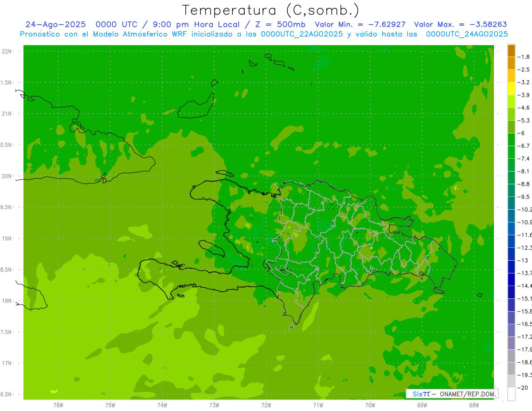
Task: Click the "69W" longitude label
Action: click(422, 405)
